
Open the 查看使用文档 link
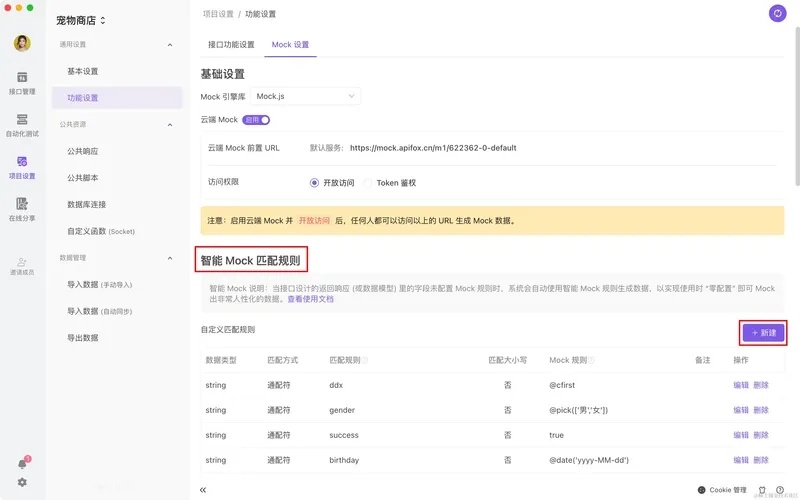pos(310,299)
